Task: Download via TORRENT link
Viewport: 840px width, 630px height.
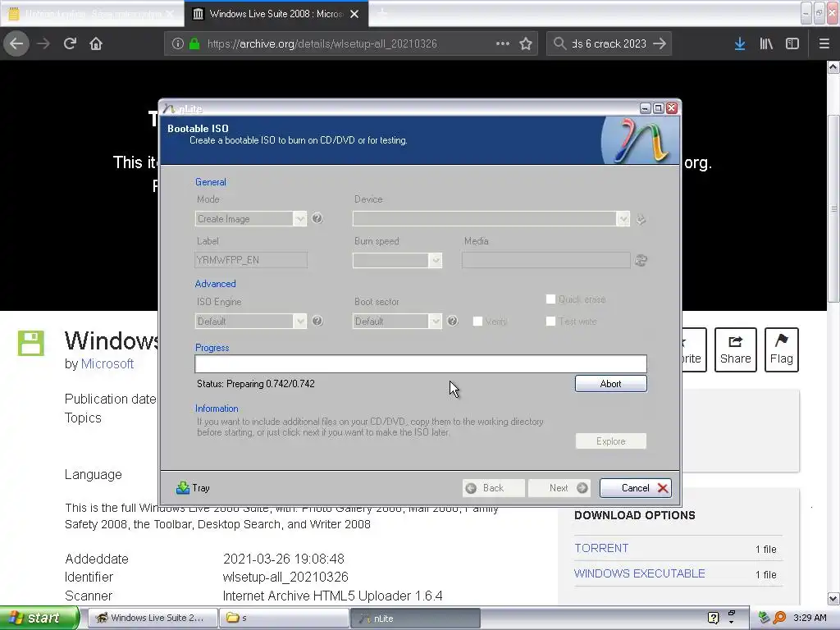Action: 601,548
